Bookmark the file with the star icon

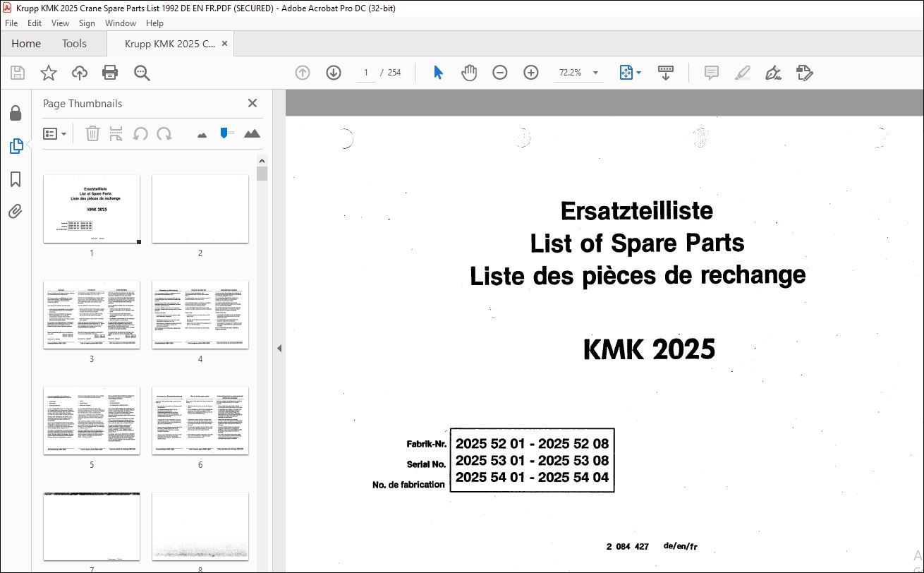[48, 73]
